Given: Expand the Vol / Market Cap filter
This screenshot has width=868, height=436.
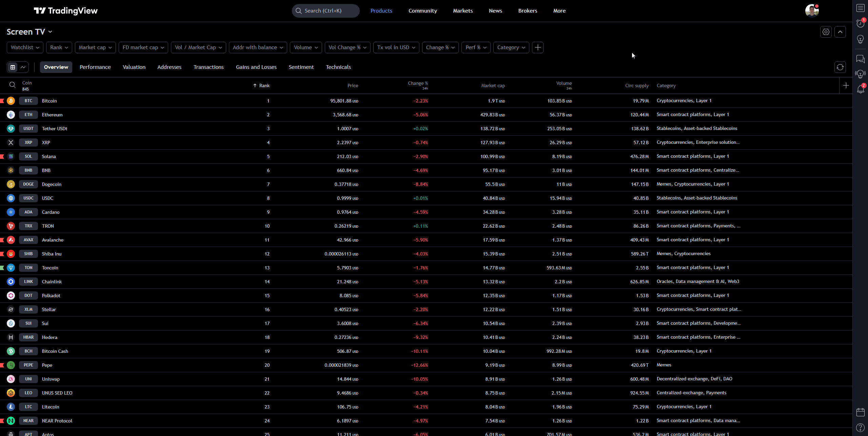Looking at the screenshot, I should tap(198, 48).
